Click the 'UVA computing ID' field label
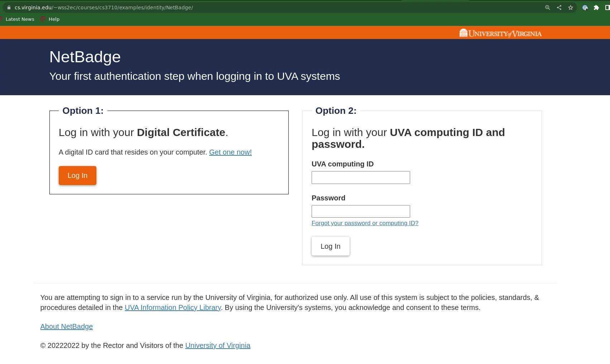This screenshot has height=364, width=610. tap(342, 164)
